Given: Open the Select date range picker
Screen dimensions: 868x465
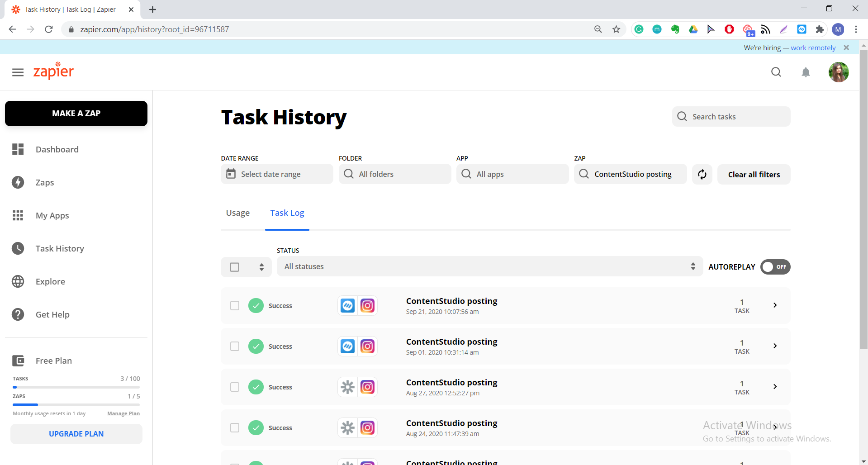Looking at the screenshot, I should [277, 174].
